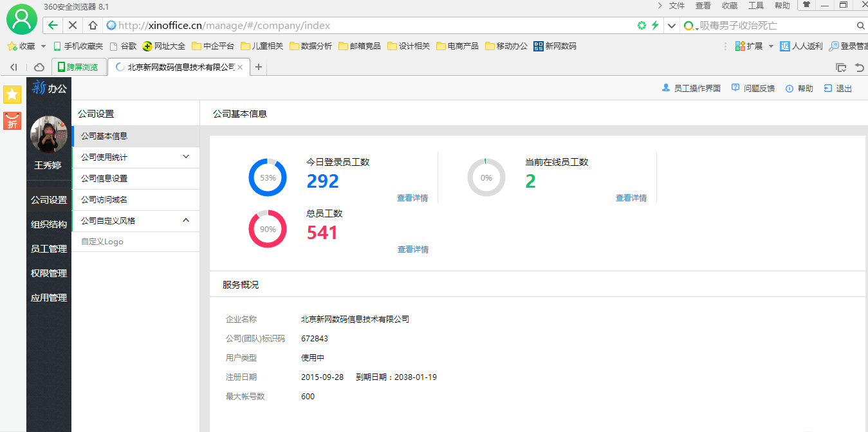Open the 数据分析 bookmark folder

coord(311,46)
